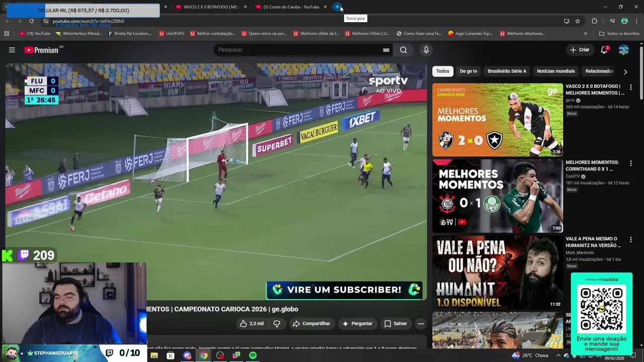The image size is (644, 362).
Task: Click the install/cast icon in address bar
Action: point(567,21)
